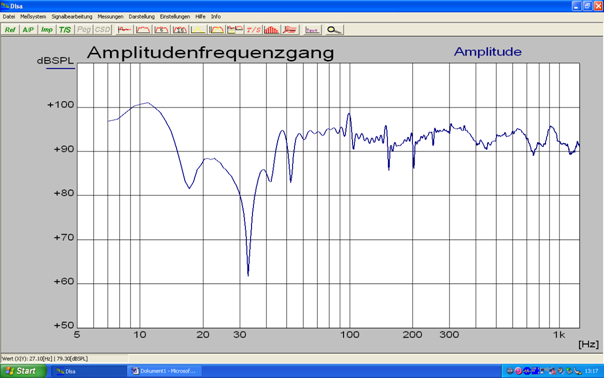Click the purple text icon
The height and width of the screenshot is (379, 605).
click(312, 30)
